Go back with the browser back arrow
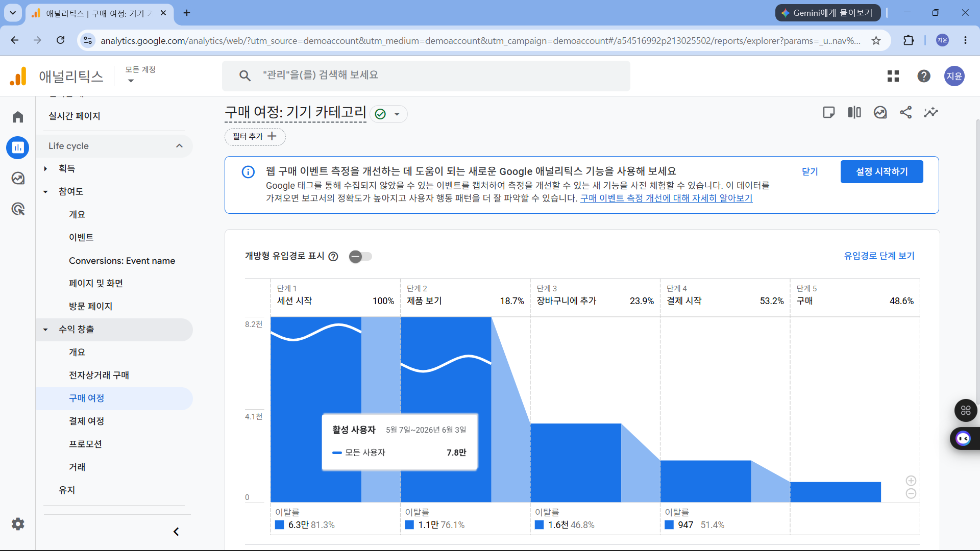 (x=15, y=40)
